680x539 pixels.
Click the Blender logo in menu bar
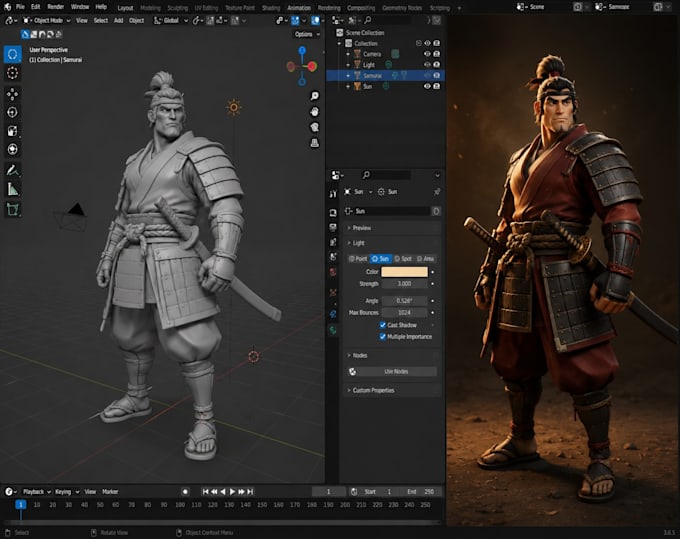7,7
